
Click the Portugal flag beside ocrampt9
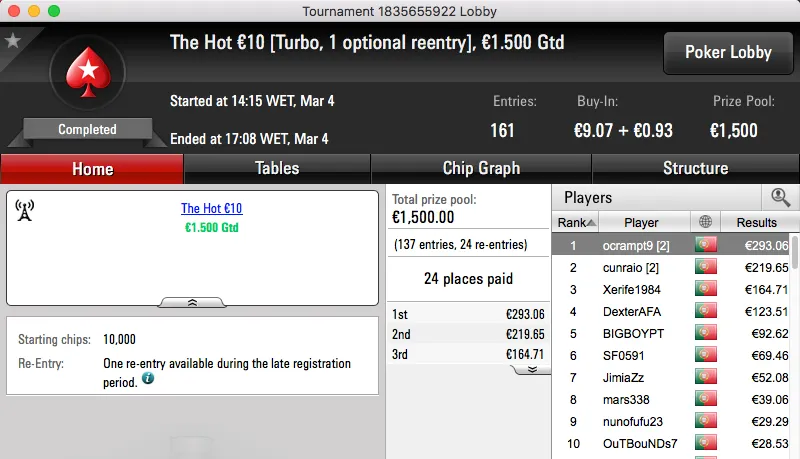[707, 245]
